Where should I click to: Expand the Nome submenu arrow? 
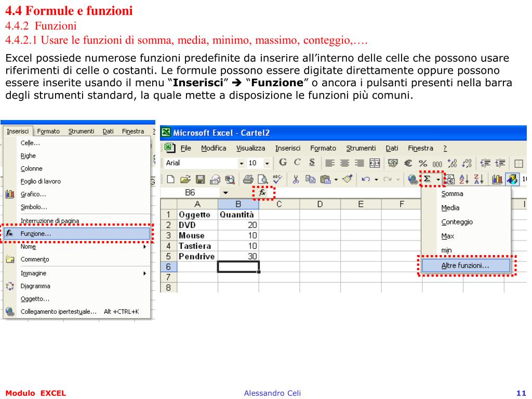[144, 247]
